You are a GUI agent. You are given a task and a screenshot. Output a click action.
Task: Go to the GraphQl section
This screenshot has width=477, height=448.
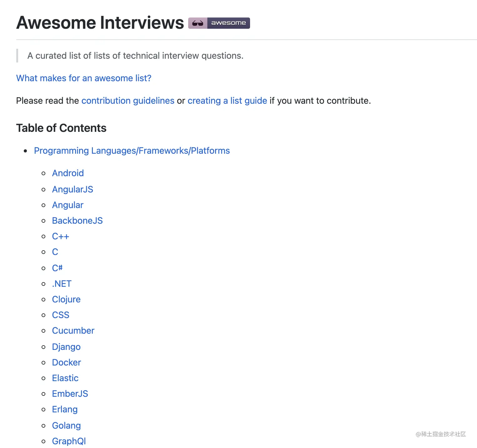pos(69,441)
